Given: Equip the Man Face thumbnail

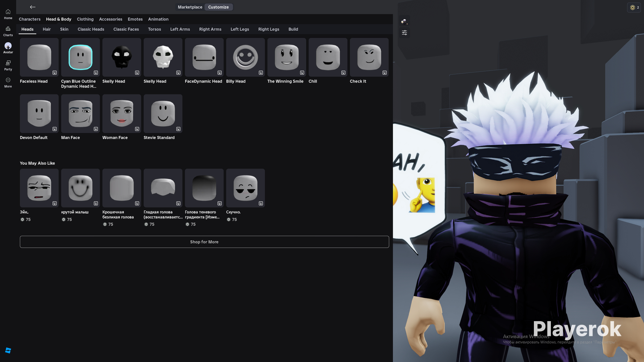Looking at the screenshot, I should (x=80, y=114).
